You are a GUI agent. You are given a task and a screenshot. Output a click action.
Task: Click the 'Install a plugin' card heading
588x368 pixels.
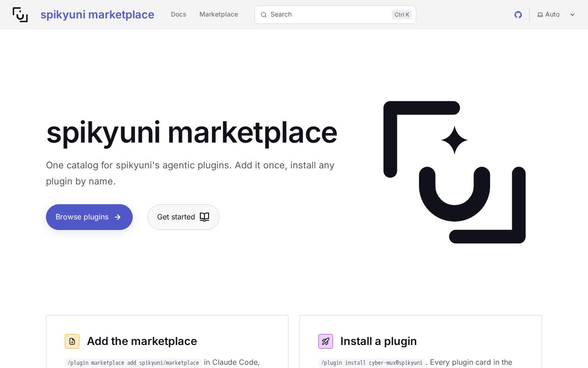point(379,341)
